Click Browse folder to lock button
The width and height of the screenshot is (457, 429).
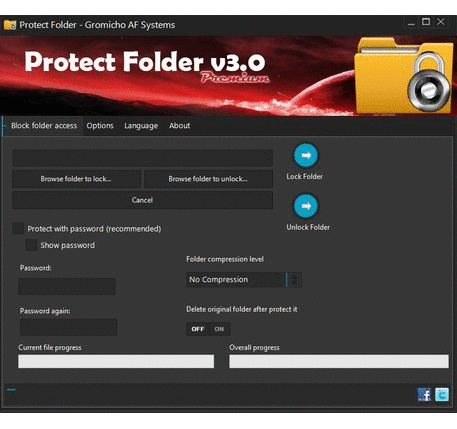[x=76, y=179]
